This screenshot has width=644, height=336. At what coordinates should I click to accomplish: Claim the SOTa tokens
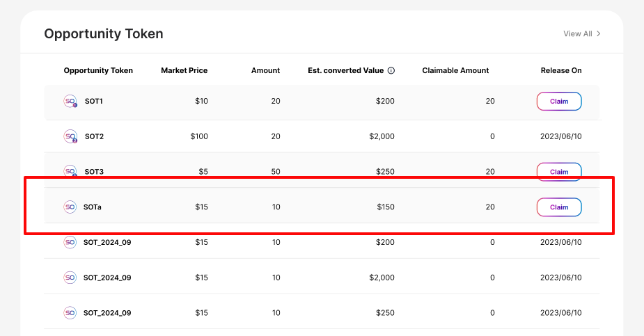(558, 207)
